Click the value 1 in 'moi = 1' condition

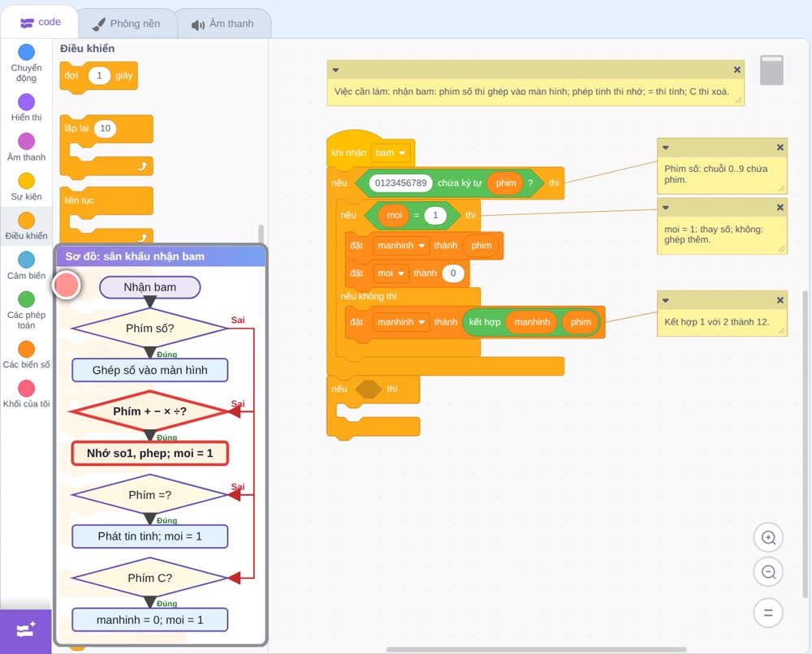(x=435, y=215)
